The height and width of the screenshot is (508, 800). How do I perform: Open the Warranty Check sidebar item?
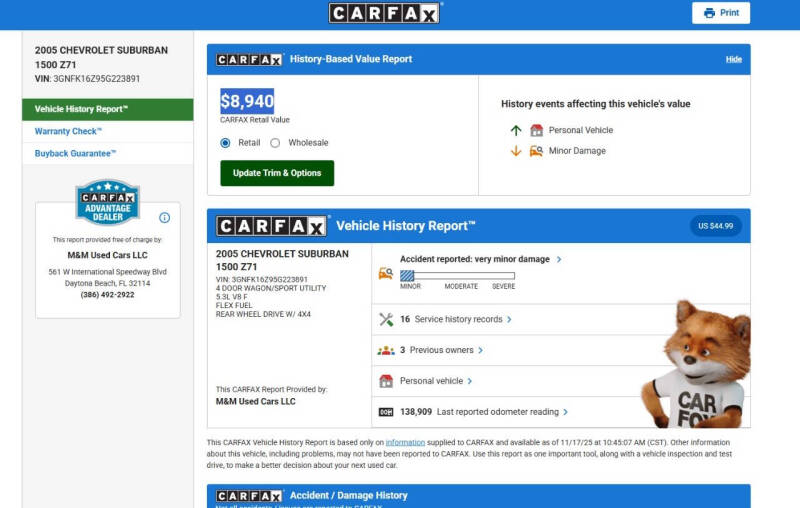(x=69, y=131)
